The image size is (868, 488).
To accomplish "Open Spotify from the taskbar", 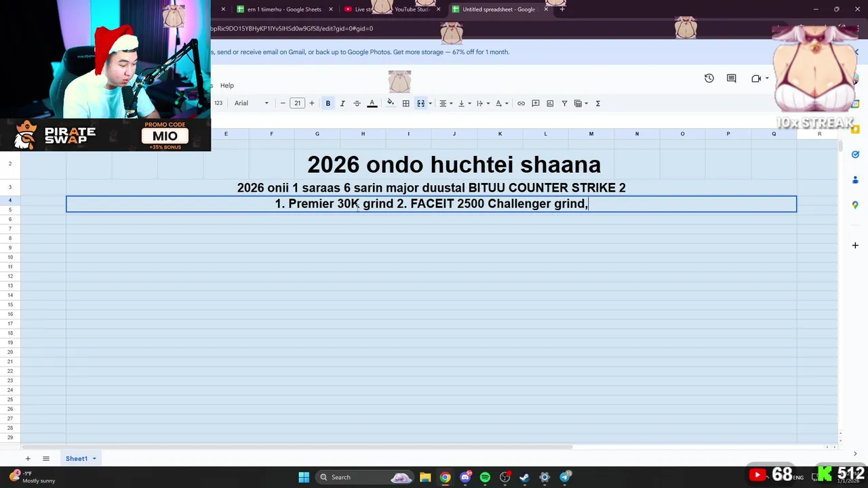I will (485, 477).
